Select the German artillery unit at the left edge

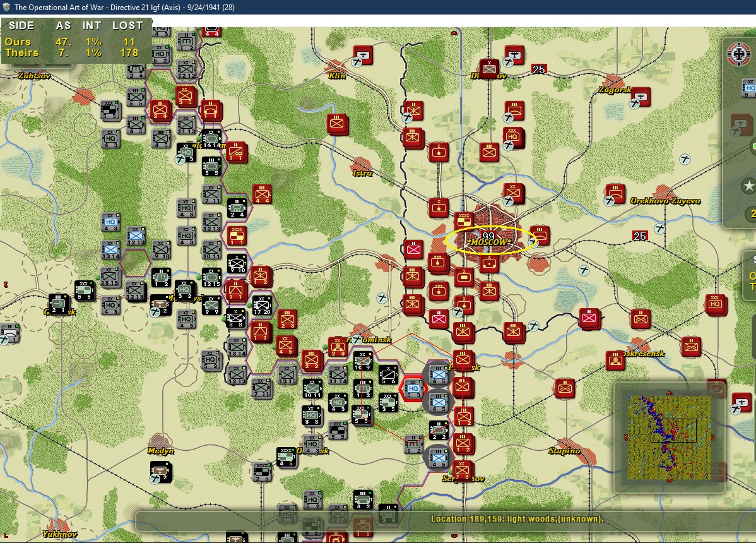[9, 333]
